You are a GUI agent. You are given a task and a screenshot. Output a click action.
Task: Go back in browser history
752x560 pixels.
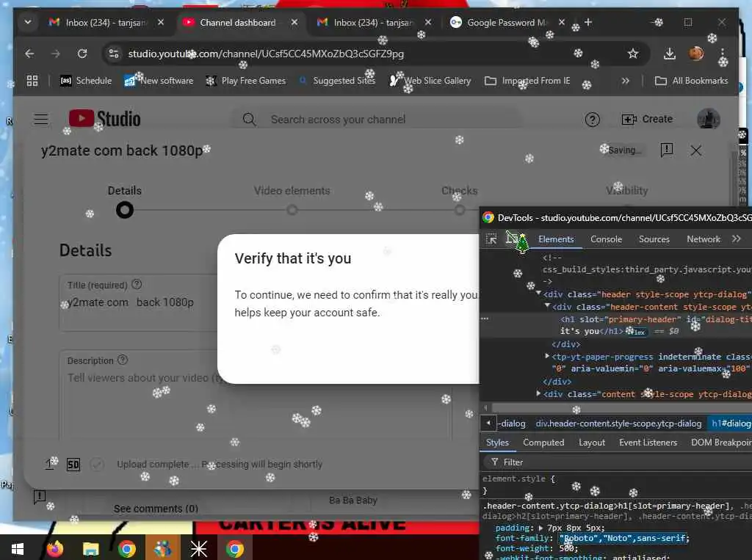coord(29,54)
